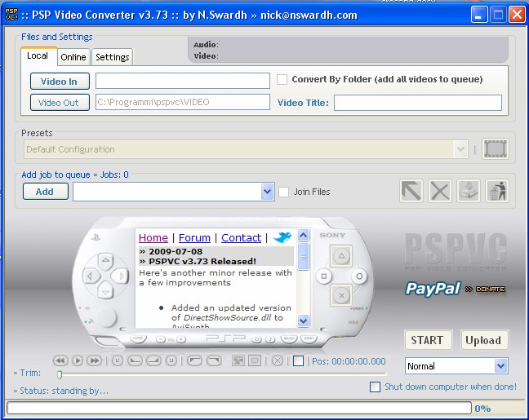Click the bottom conversion progress bar
The height and width of the screenshot is (420, 529).
point(239,408)
